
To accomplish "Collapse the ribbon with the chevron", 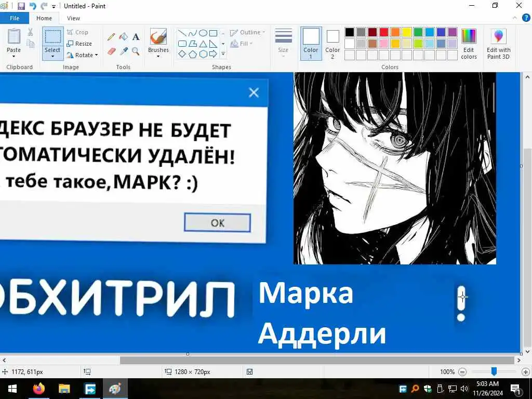I will coord(515,18).
